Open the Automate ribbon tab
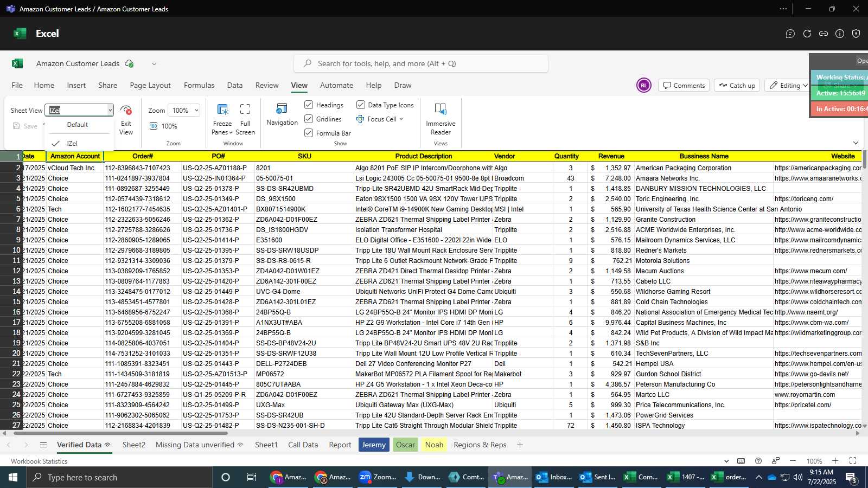Image resolution: width=868 pixels, height=488 pixels. (x=336, y=85)
